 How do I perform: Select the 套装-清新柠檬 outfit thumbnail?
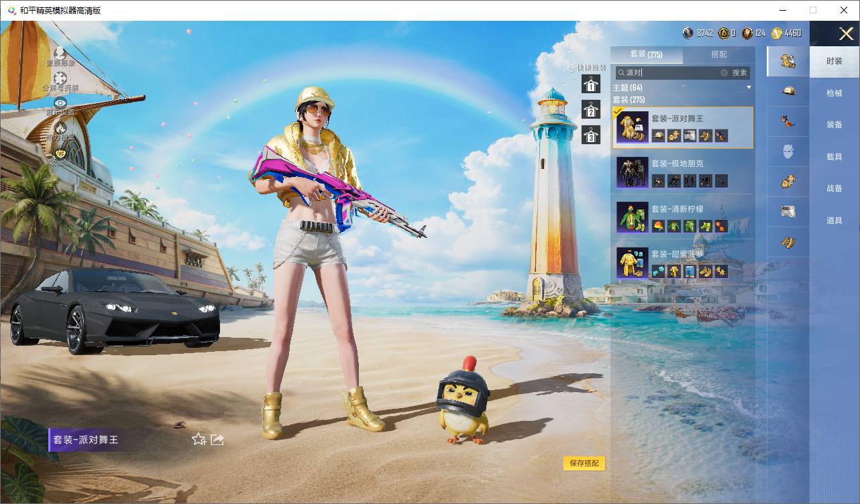[x=632, y=217]
